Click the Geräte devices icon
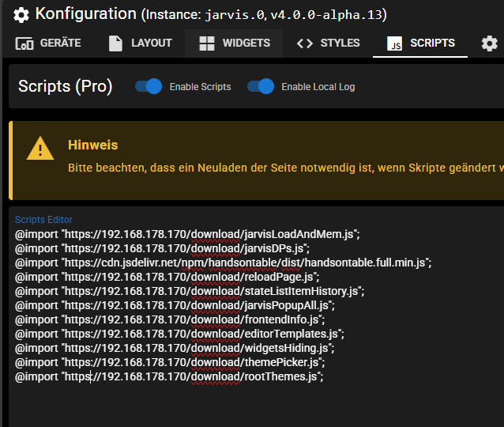The image size is (504, 427). pyautogui.click(x=24, y=43)
